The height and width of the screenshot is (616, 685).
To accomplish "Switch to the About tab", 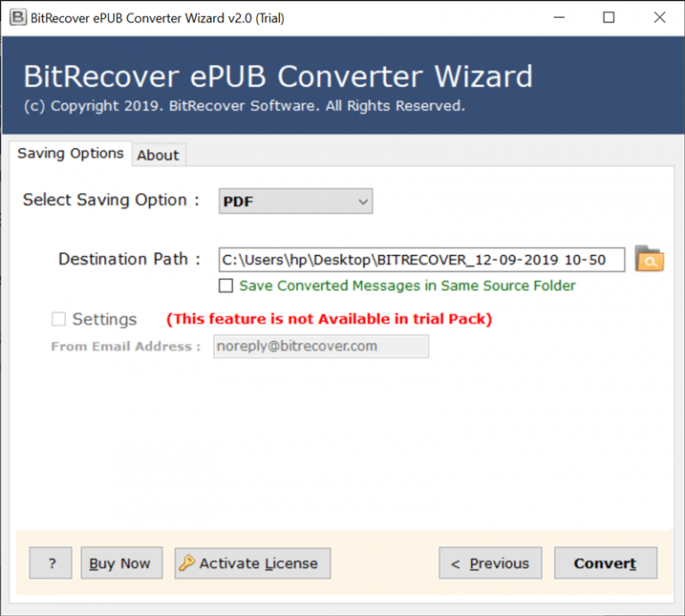I will tap(158, 155).
